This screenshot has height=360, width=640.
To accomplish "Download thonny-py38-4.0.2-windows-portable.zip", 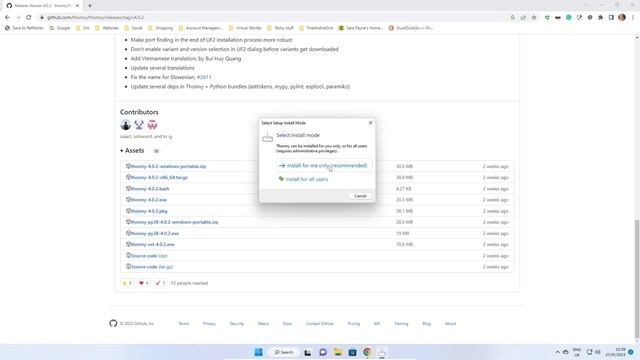I will coord(174,222).
